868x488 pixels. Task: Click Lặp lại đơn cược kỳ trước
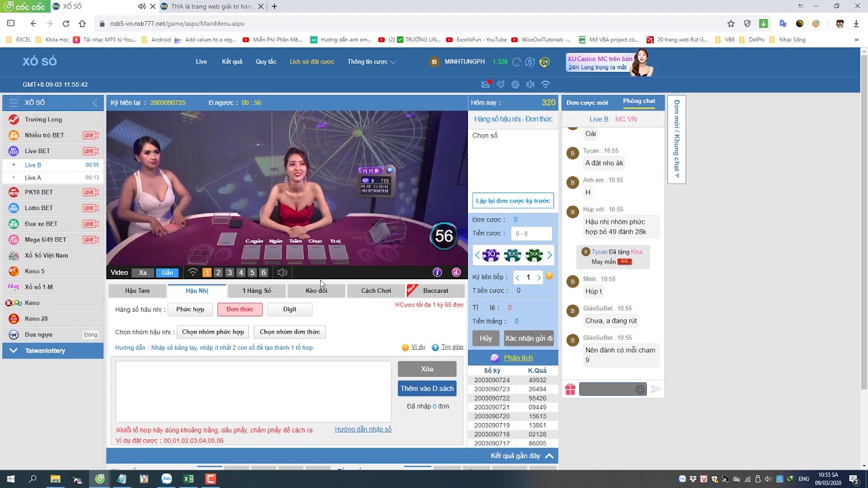513,201
